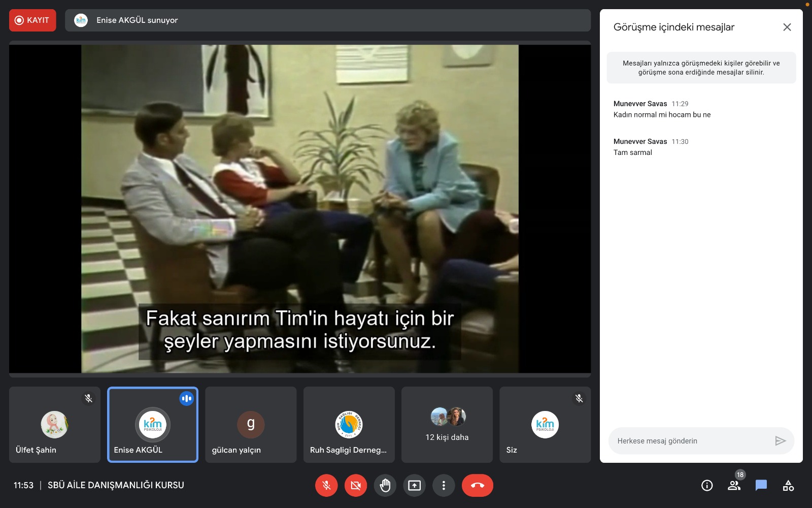
Task: Select Ülfet Şahin participant tile
Action: click(55, 425)
